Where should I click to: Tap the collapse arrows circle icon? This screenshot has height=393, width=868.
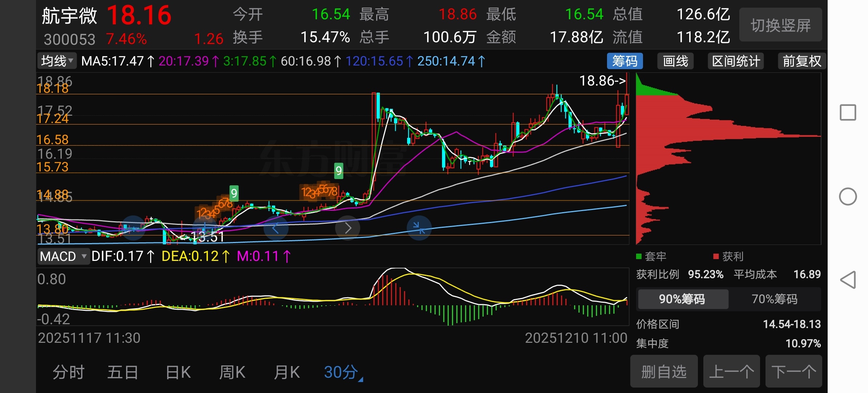tap(419, 228)
